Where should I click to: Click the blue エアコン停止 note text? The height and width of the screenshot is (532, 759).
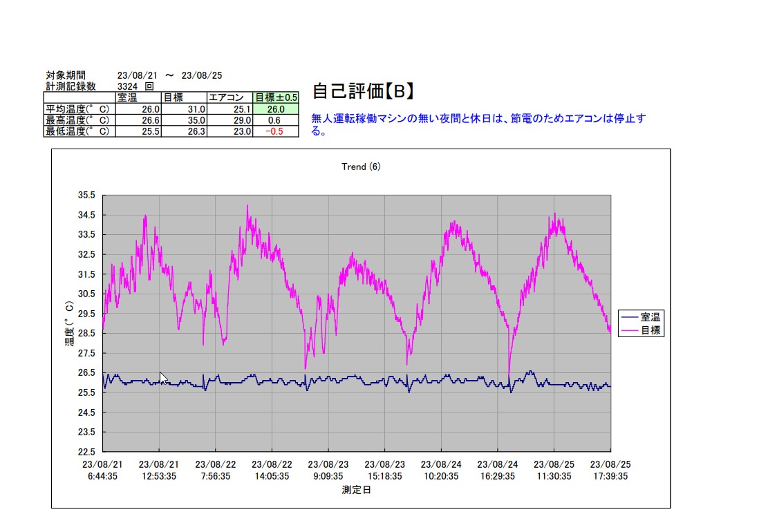coord(478,124)
